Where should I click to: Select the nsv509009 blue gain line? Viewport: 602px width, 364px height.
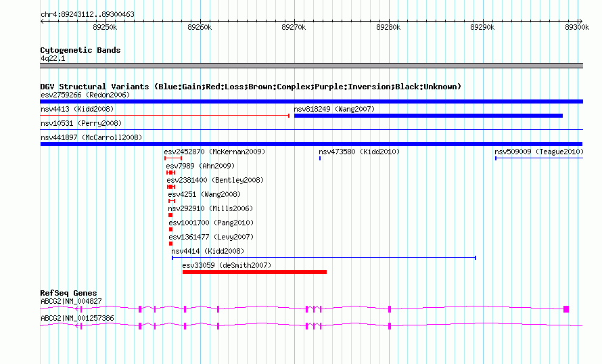tap(539, 158)
